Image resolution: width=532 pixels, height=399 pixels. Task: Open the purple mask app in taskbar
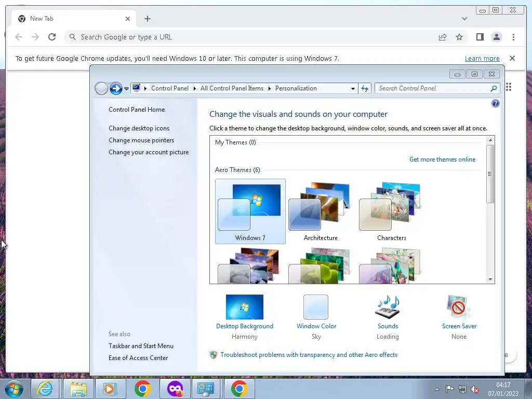coord(175,389)
